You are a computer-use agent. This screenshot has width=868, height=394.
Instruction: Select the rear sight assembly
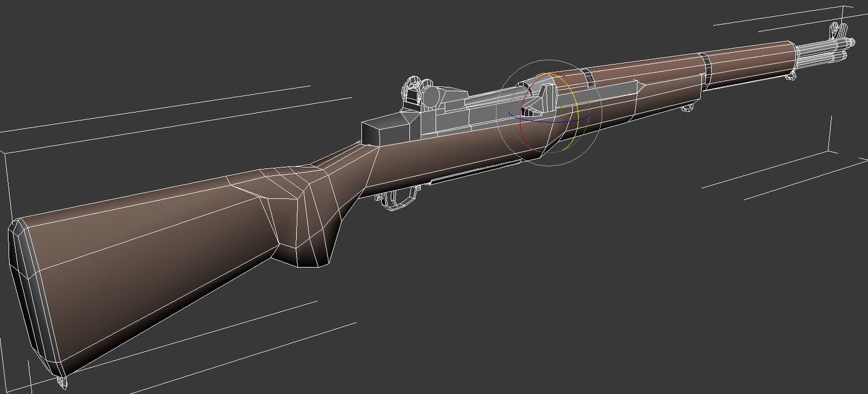coord(416,89)
